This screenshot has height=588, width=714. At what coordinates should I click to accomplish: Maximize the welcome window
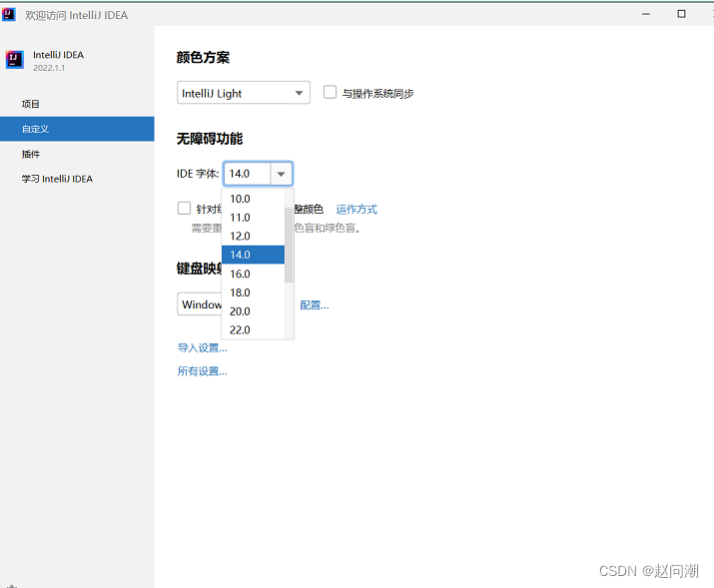(681, 14)
